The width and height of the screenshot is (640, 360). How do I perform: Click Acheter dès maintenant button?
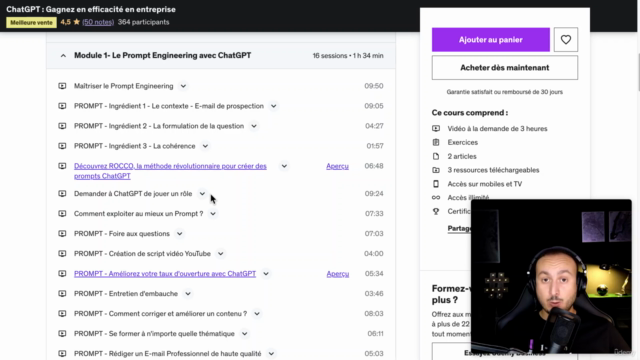click(x=504, y=68)
